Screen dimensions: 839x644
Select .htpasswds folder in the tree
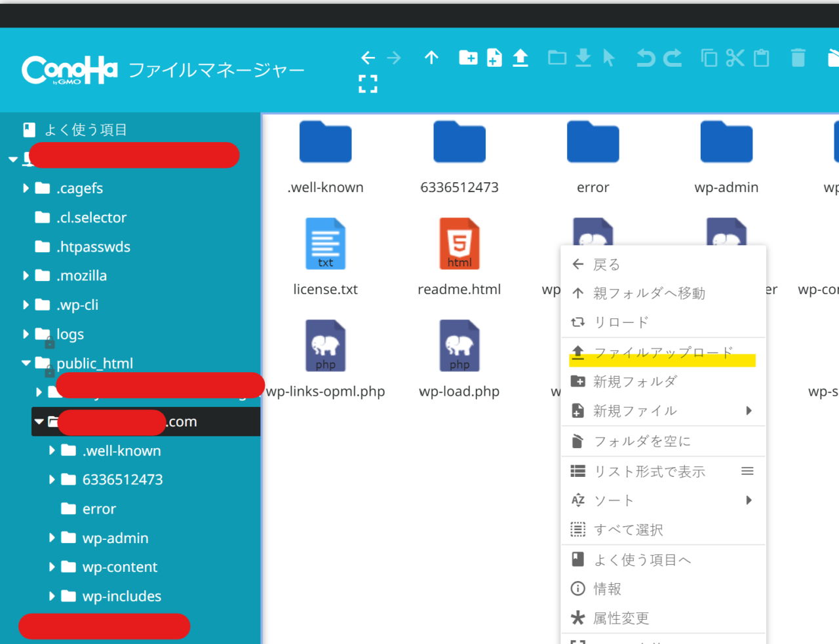93,247
